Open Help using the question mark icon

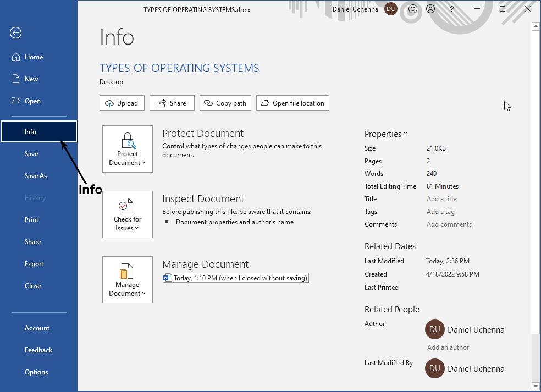click(452, 9)
